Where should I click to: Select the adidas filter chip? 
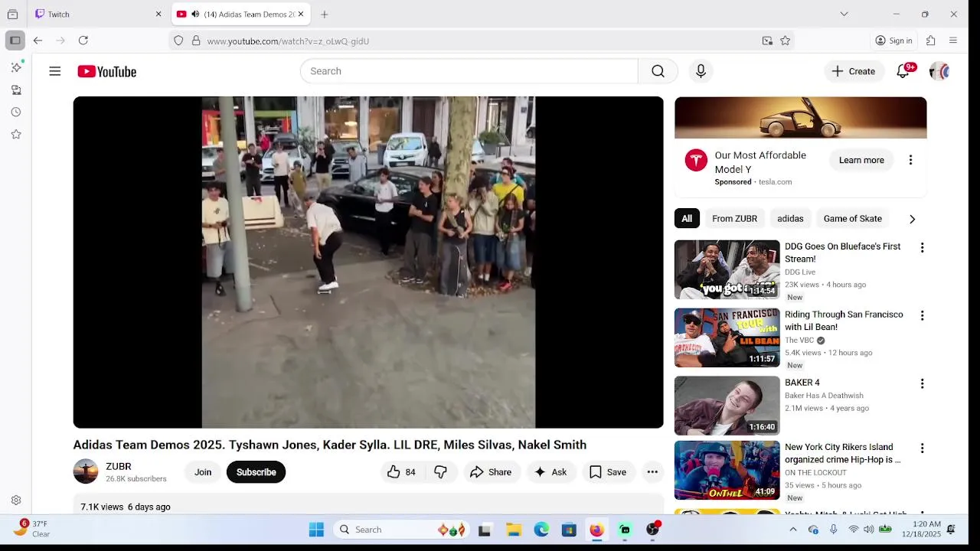pos(790,219)
